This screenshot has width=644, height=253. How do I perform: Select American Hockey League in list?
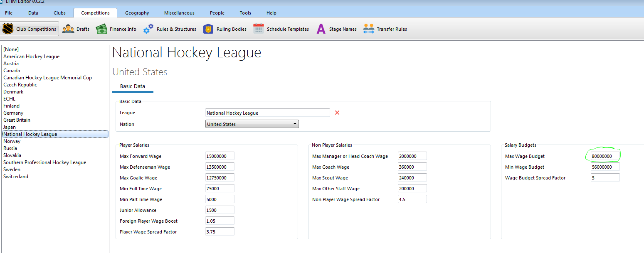(55, 56)
